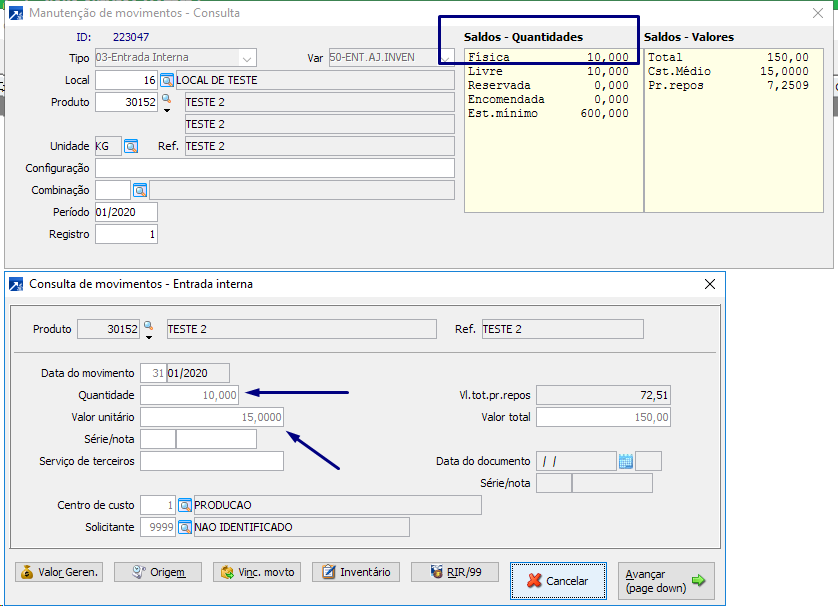Expand the arrow below the Produto magnifier in the upper window

167,111
